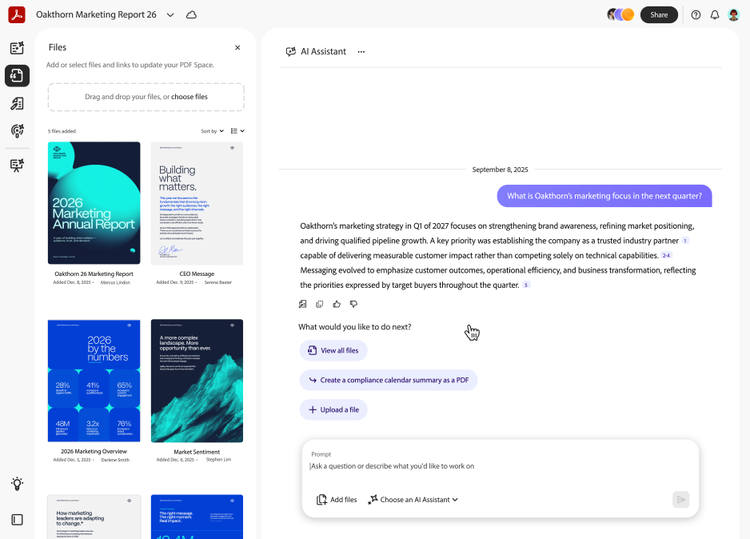The image size is (750, 539).
Task: Click citation marker 1 in the response
Action: tap(685, 241)
